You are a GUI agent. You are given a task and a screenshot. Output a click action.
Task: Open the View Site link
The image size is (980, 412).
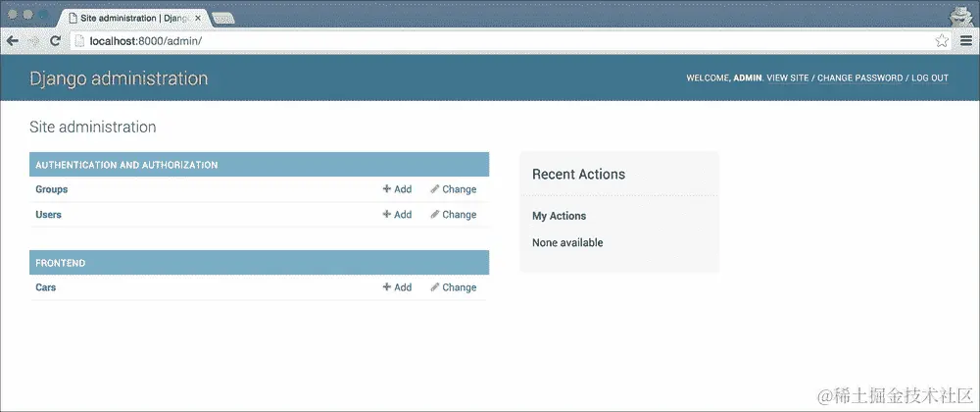tap(788, 78)
